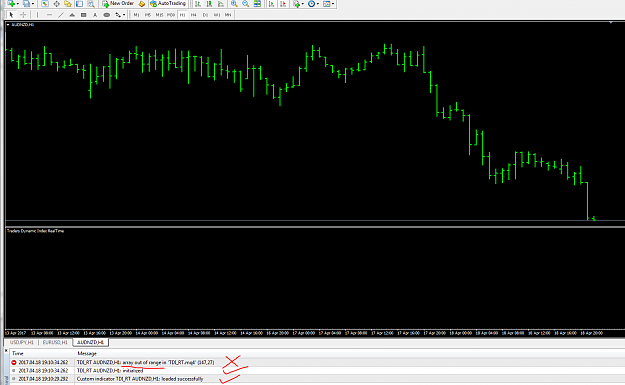
Task: Click the Profiles toolbar icon
Action: point(26,4)
